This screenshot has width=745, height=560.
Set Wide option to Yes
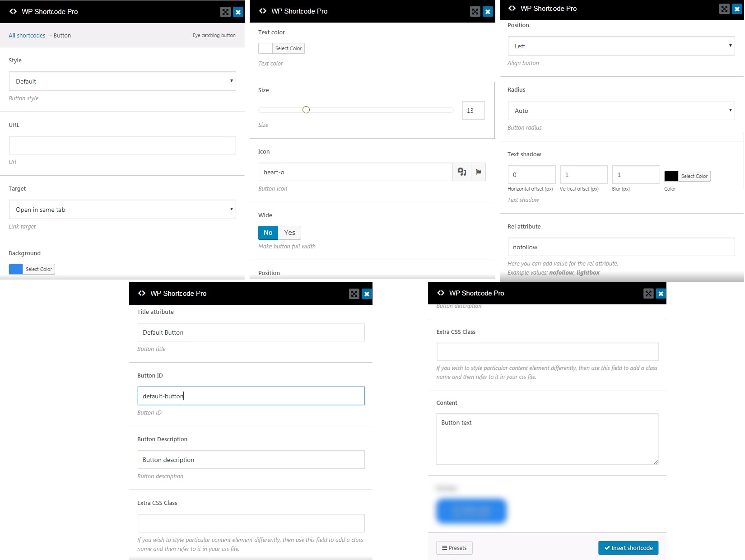pos(289,233)
